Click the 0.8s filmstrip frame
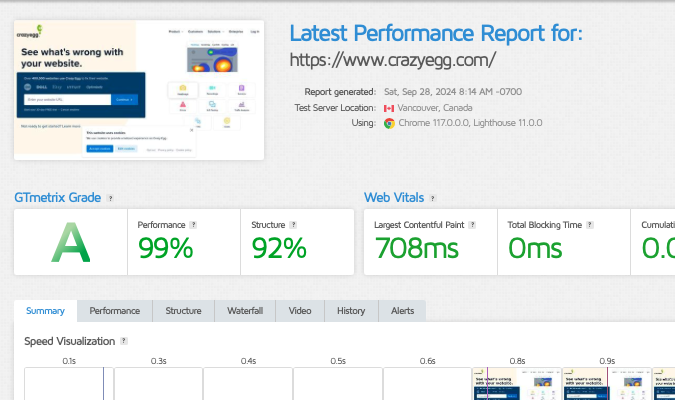This screenshot has width=675, height=400. 517,384
